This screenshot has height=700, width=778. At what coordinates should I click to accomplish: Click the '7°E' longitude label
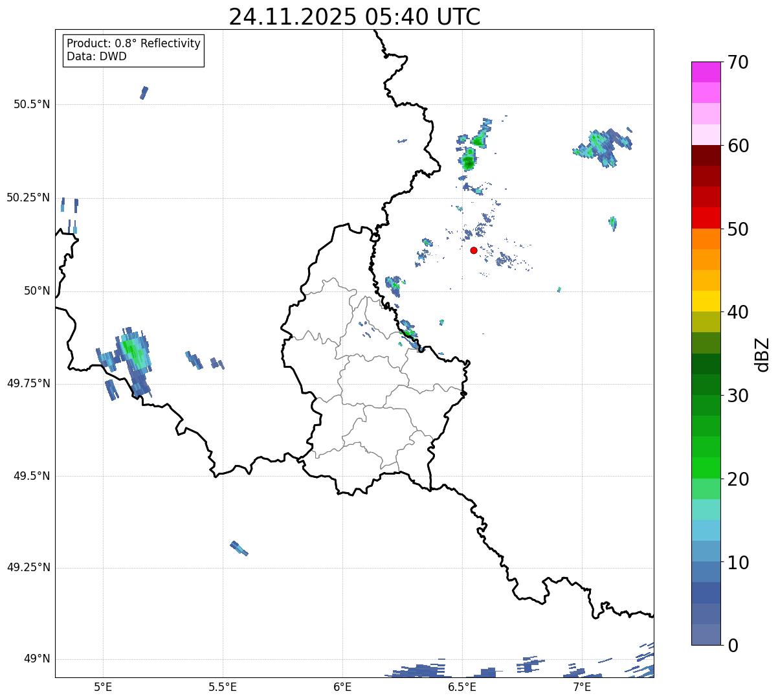coord(582,686)
